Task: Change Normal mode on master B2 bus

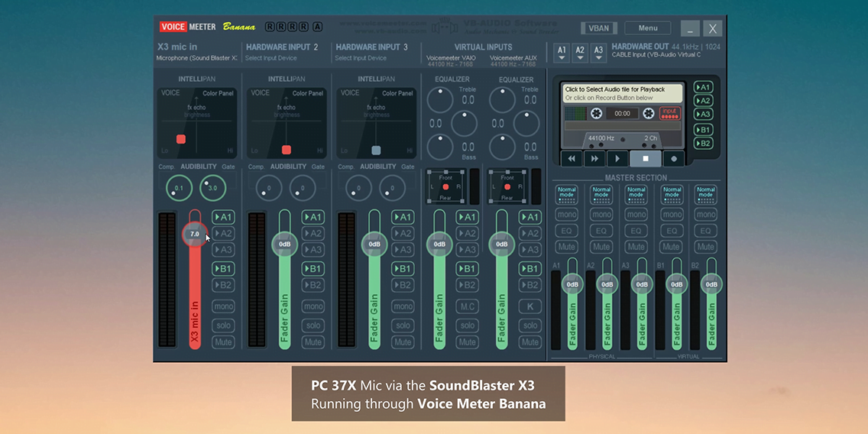Action: click(706, 194)
